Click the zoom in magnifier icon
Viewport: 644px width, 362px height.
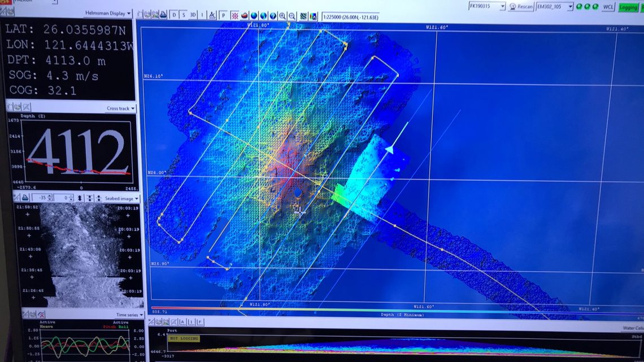pyautogui.click(x=282, y=16)
